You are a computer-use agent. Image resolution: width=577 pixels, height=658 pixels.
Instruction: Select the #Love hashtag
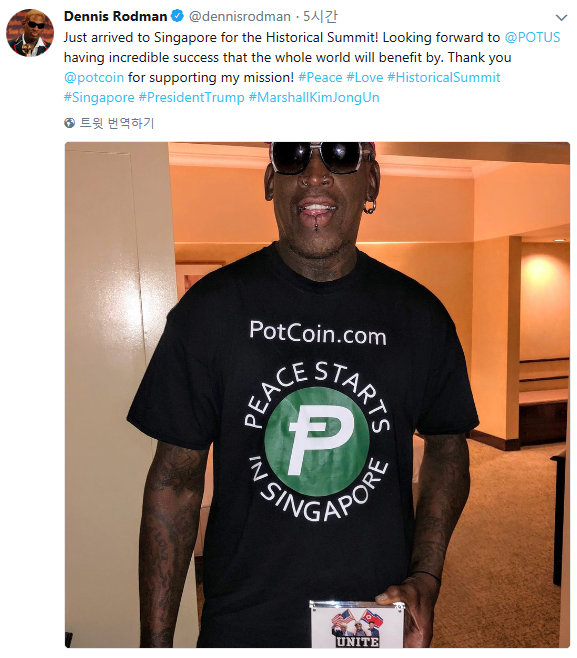[x=365, y=78]
